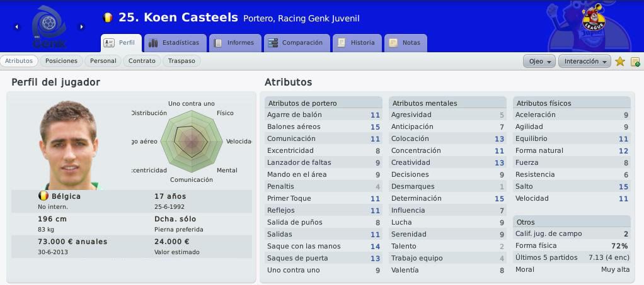644x285 pixels.
Task: Click the Belgium flag beside player name
Action: 108,17
